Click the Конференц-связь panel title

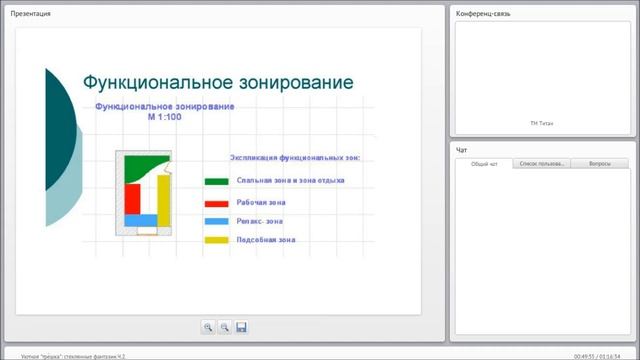(x=483, y=13)
